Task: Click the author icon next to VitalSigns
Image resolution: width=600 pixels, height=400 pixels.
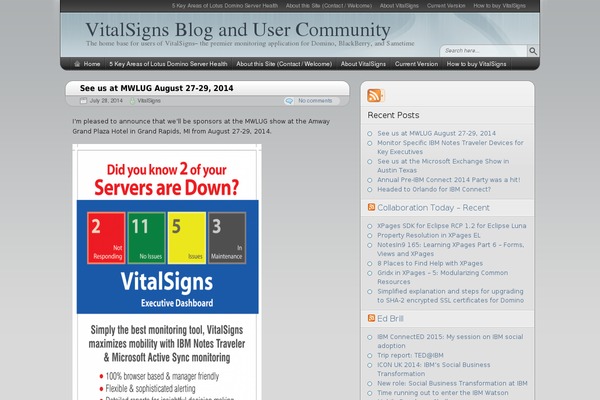Action: pos(132,101)
